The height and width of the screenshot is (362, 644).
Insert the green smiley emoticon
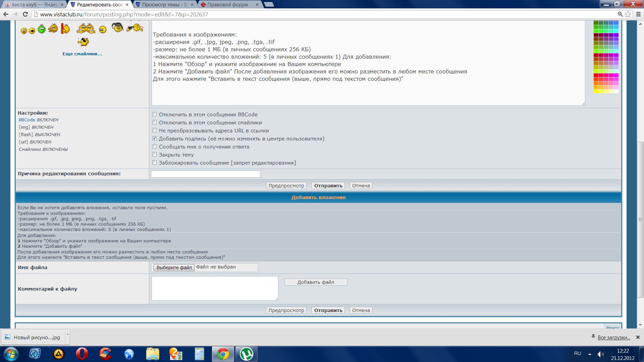click(x=42, y=29)
